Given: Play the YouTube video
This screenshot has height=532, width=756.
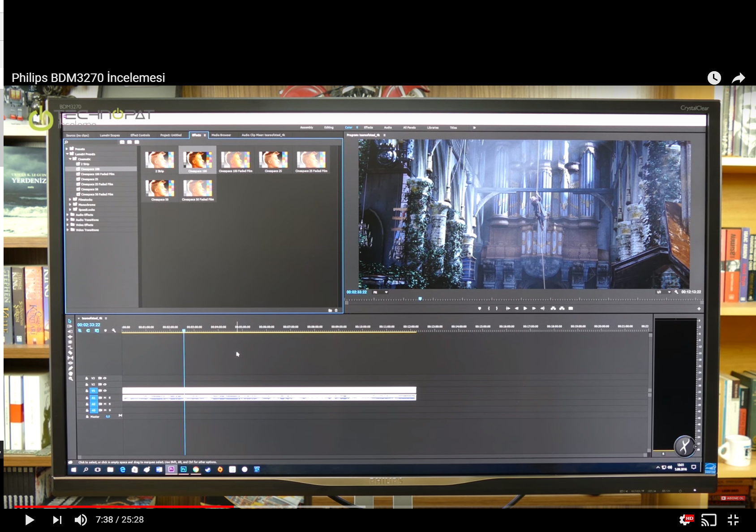Looking at the screenshot, I should [x=30, y=520].
